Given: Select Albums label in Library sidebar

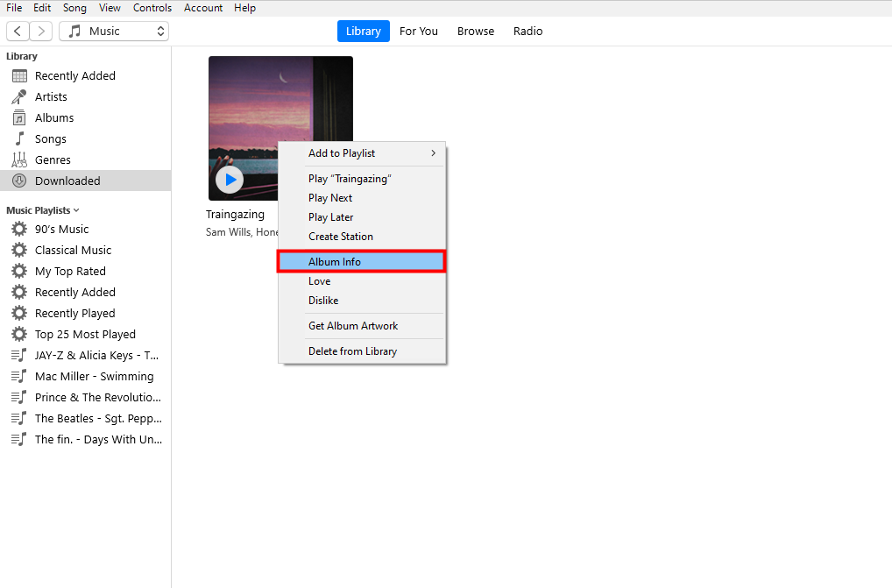Looking at the screenshot, I should click(x=54, y=117).
